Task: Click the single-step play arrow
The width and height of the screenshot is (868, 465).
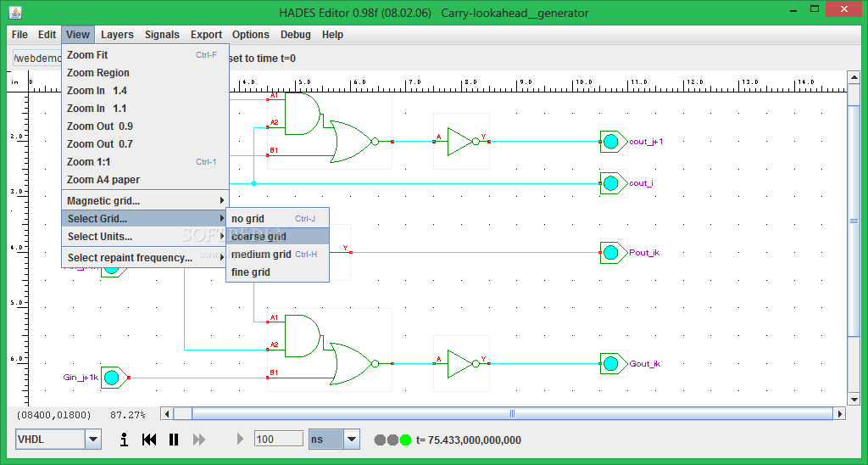Action: pyautogui.click(x=240, y=439)
